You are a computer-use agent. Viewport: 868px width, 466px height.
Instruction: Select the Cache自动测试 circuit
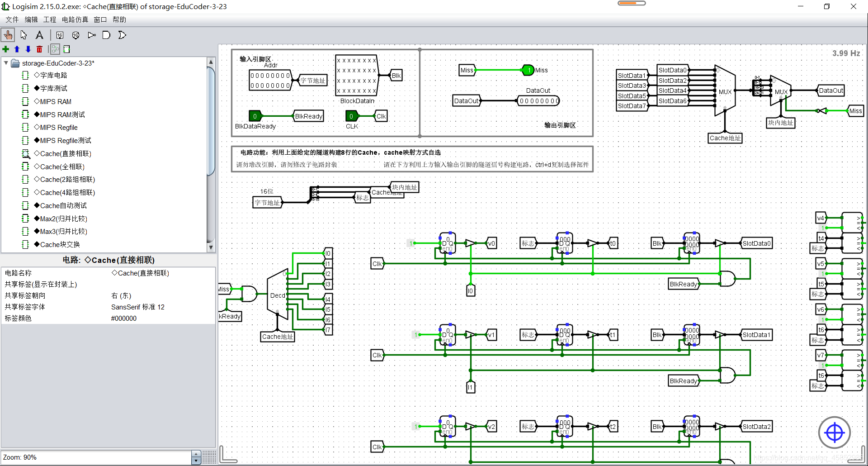[60, 205]
